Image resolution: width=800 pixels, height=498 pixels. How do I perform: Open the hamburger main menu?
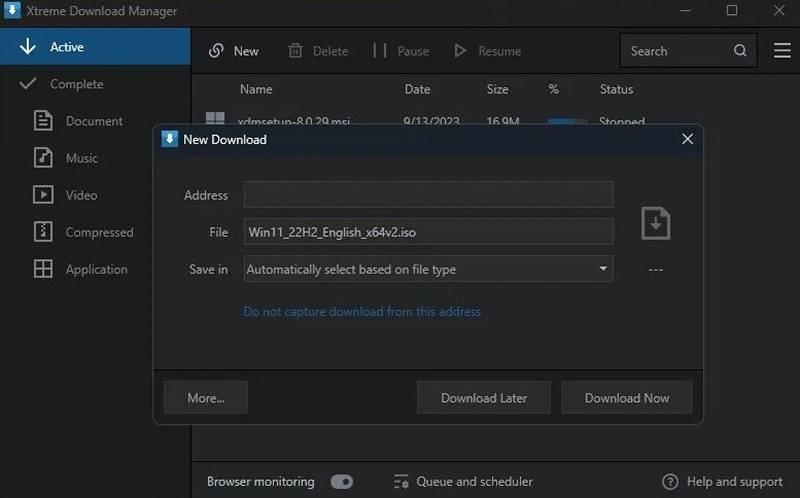[x=782, y=51]
